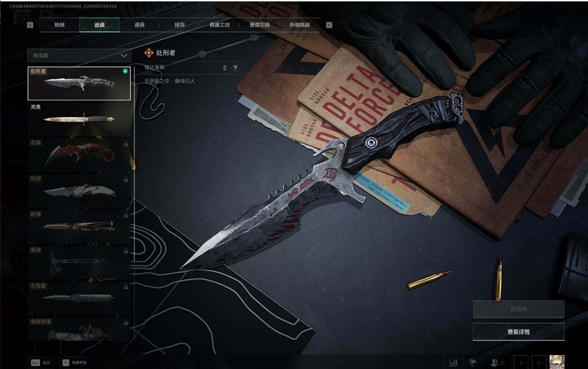The image size is (588, 369).
Task: Click the second empty teammate plus slot
Action: [x=539, y=363]
